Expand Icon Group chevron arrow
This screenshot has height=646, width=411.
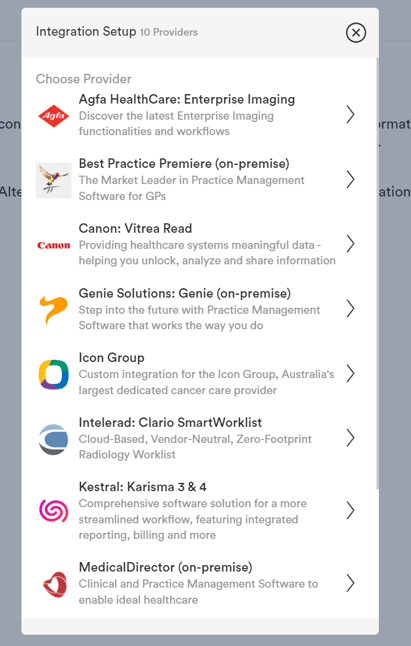(350, 373)
